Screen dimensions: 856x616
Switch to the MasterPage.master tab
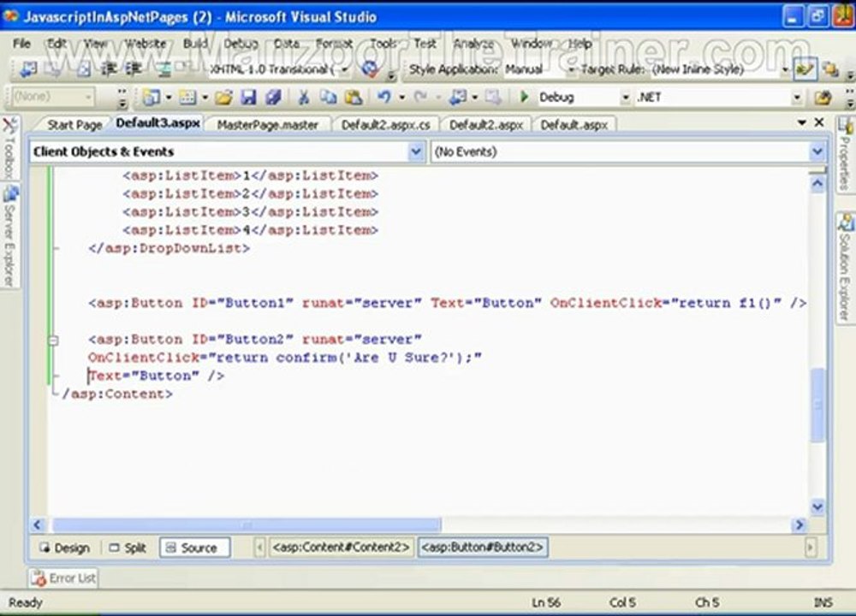(267, 124)
